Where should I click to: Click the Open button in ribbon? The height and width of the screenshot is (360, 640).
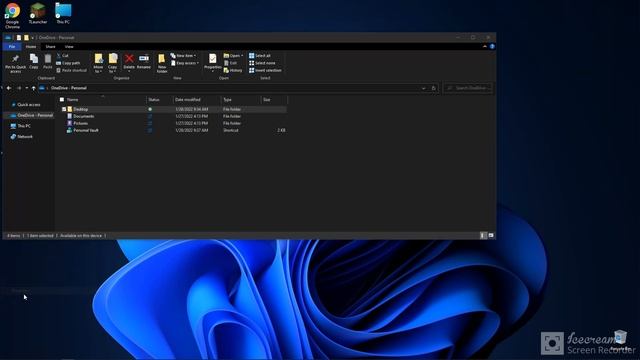[233, 56]
